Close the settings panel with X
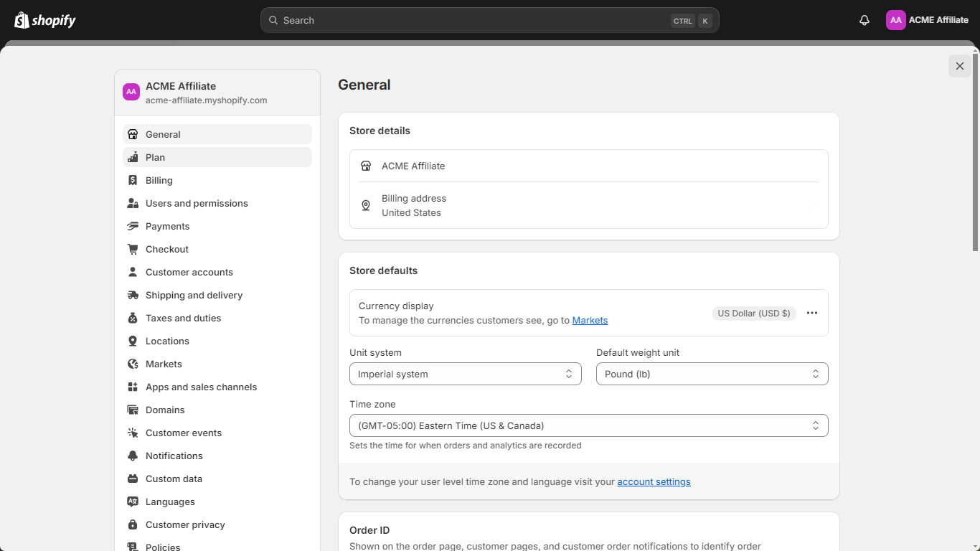The height and width of the screenshot is (551, 980). (960, 66)
